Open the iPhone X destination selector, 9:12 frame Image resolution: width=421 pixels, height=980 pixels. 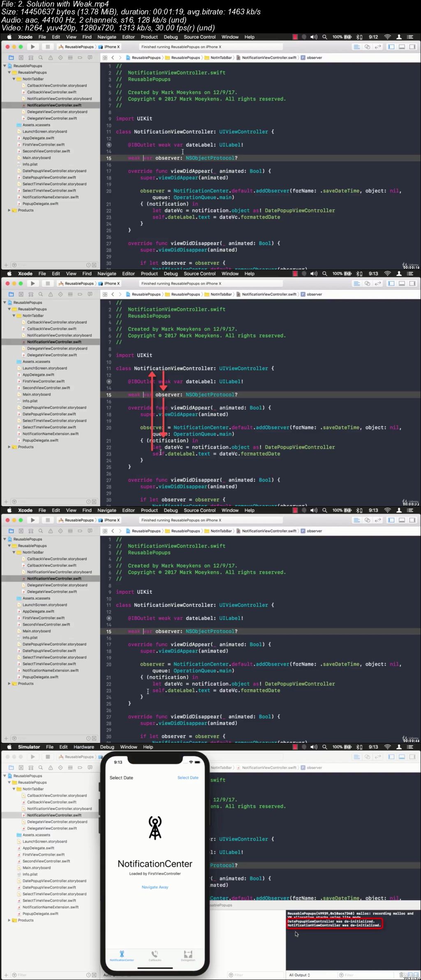109,47
